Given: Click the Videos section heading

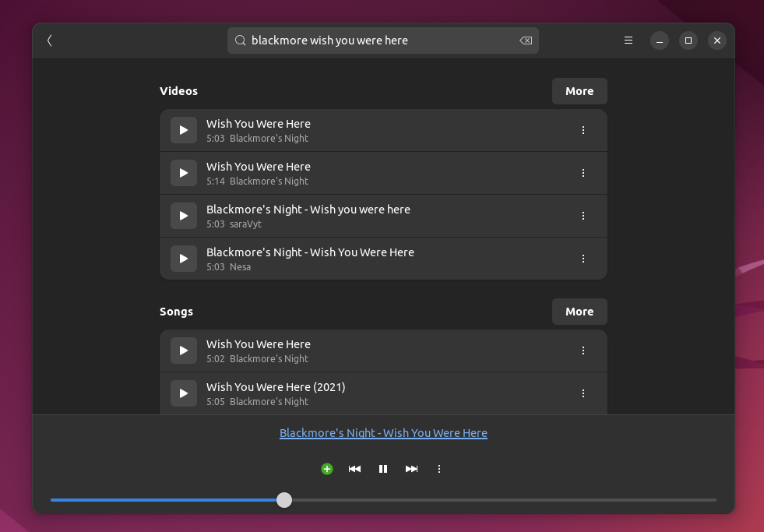Looking at the screenshot, I should pos(179,91).
